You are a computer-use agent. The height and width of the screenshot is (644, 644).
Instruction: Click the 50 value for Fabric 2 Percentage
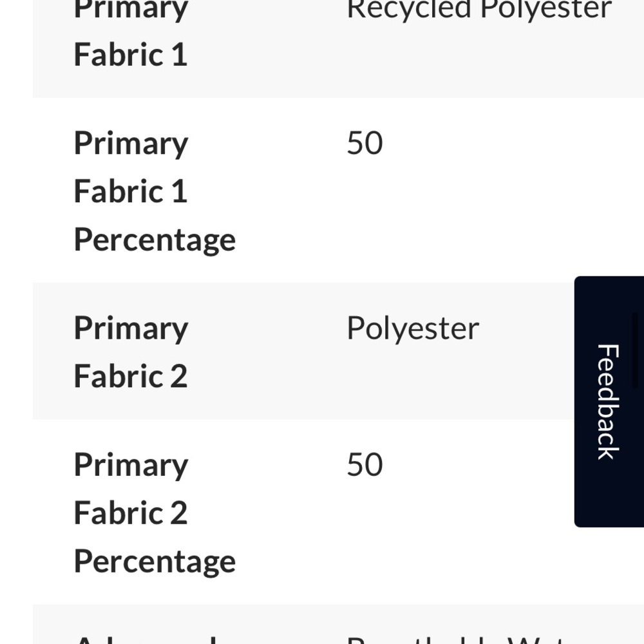pos(365,465)
